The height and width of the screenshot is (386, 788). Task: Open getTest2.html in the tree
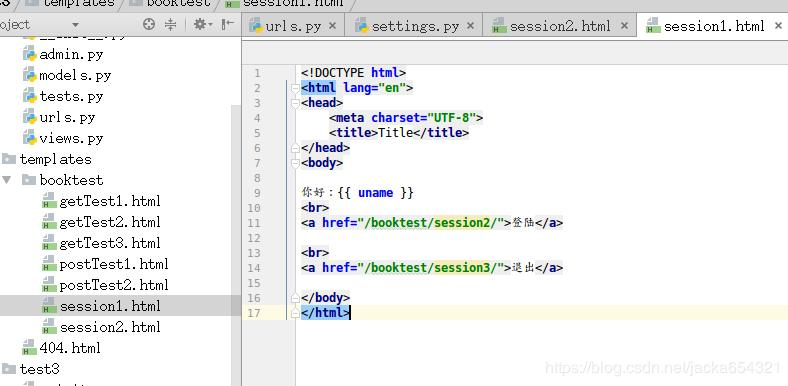coord(110,223)
